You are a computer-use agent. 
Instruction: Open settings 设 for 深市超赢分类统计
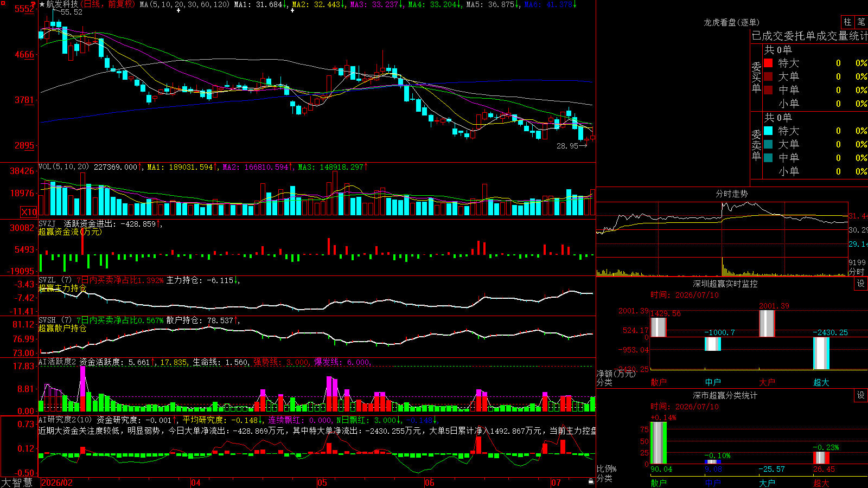point(860,395)
